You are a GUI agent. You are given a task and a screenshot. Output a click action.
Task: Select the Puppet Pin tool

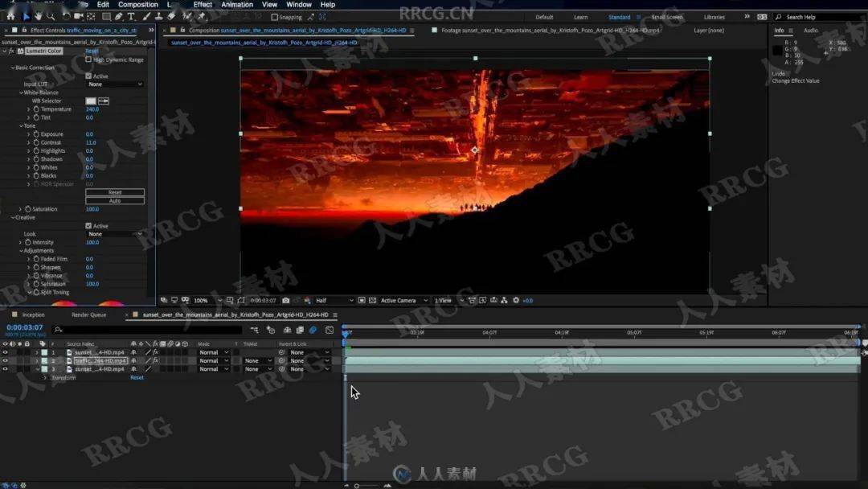click(202, 17)
